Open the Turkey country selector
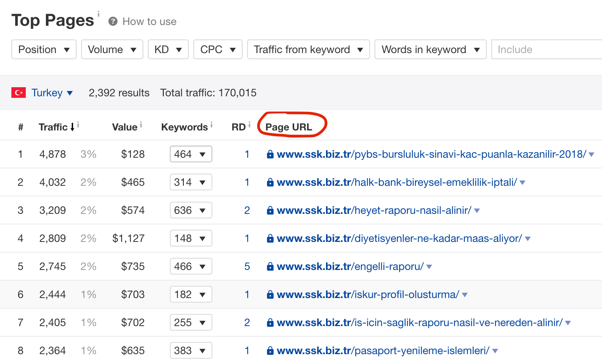 click(52, 93)
